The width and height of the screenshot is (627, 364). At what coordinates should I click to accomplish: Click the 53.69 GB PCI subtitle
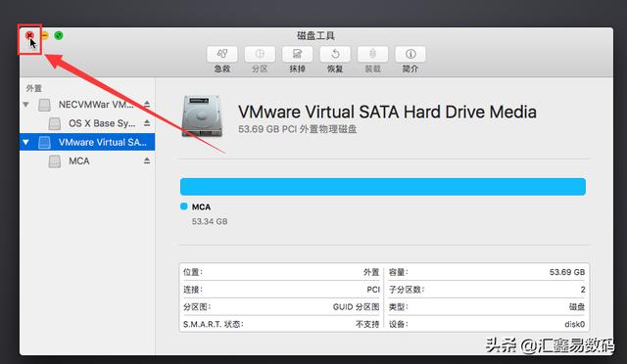(x=297, y=129)
